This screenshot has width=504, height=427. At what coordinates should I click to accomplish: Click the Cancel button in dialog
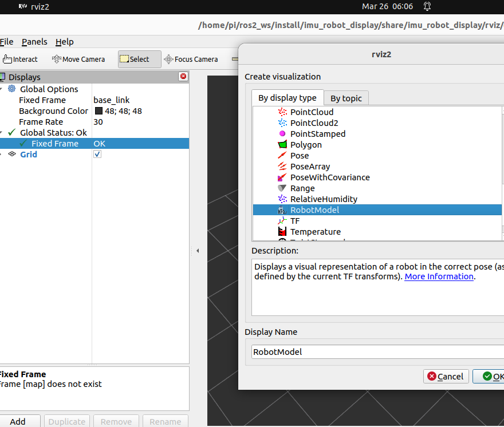coord(446,376)
